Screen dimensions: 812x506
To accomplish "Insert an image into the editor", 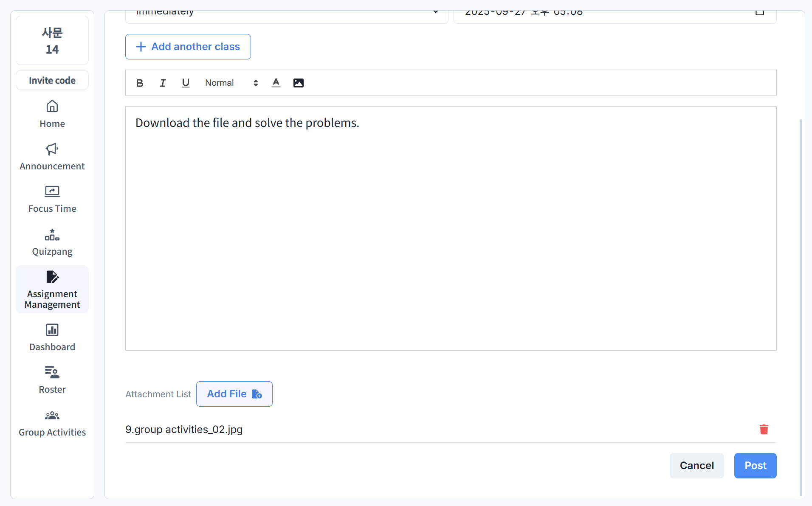I will (x=299, y=83).
